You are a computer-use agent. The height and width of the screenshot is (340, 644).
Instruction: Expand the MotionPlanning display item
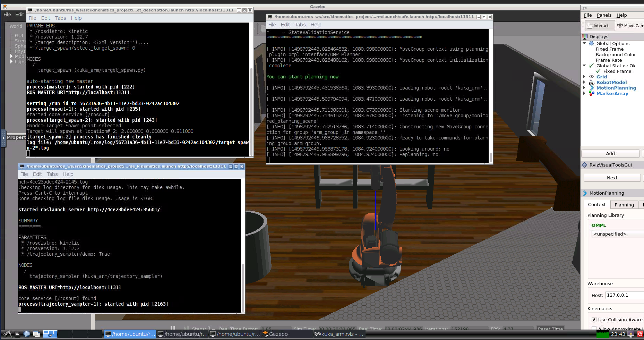pos(584,88)
